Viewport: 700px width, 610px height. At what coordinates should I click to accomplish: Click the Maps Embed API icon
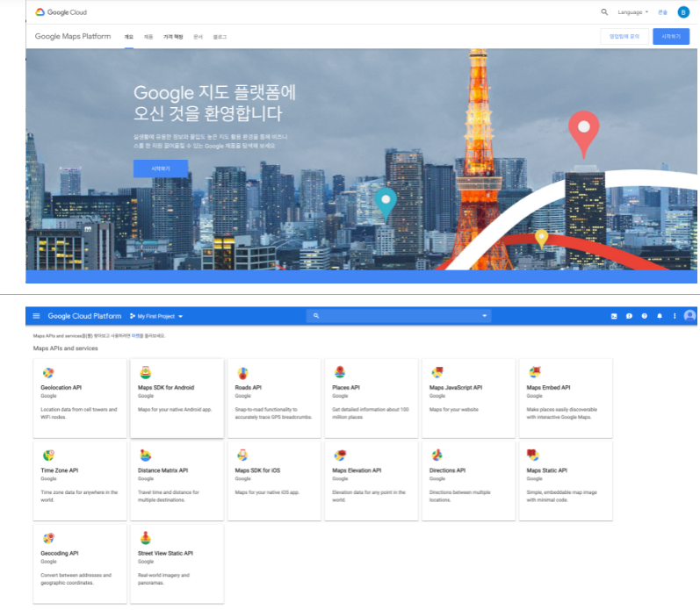(534, 372)
